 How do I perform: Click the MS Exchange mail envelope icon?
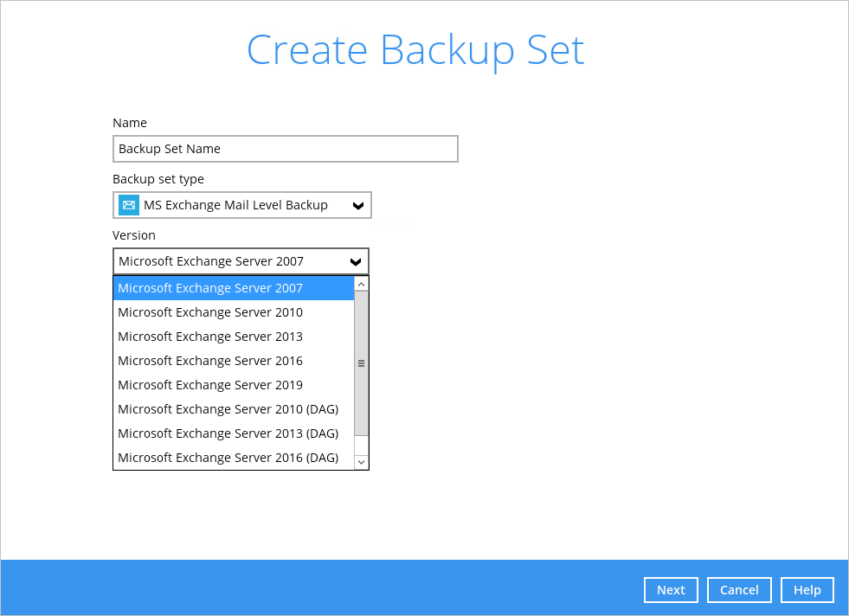point(129,205)
